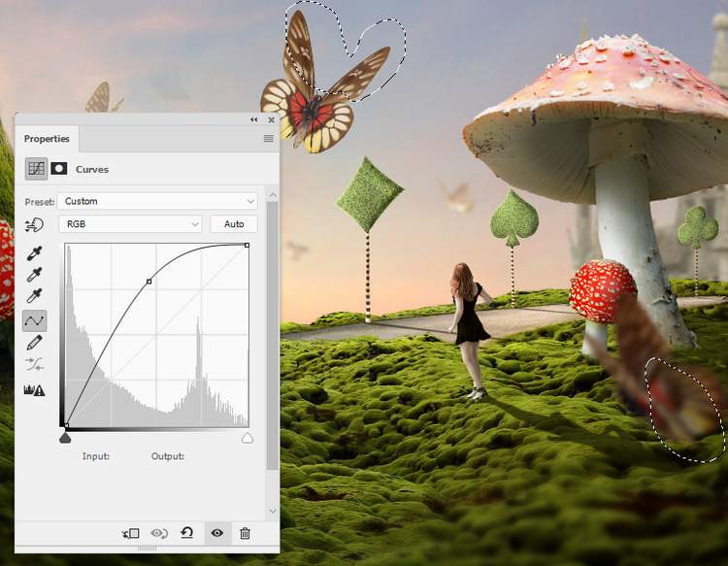Switch to the Masks view icon

(x=58, y=169)
